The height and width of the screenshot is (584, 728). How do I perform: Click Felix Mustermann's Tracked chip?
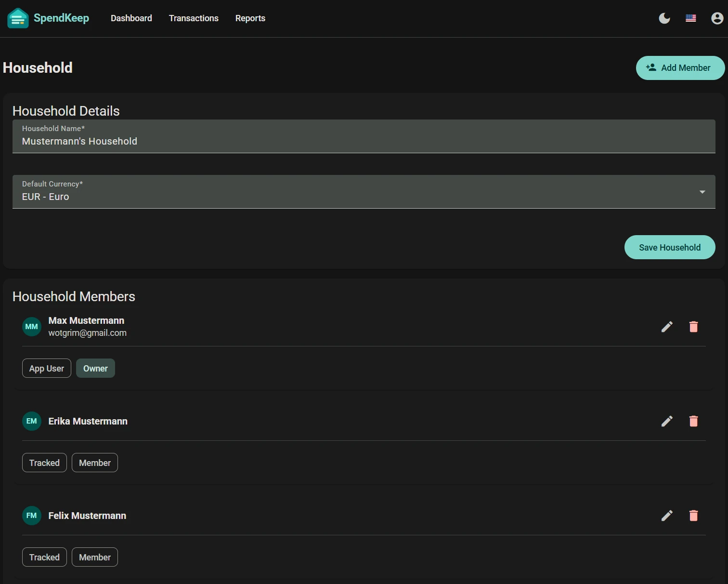pyautogui.click(x=44, y=557)
